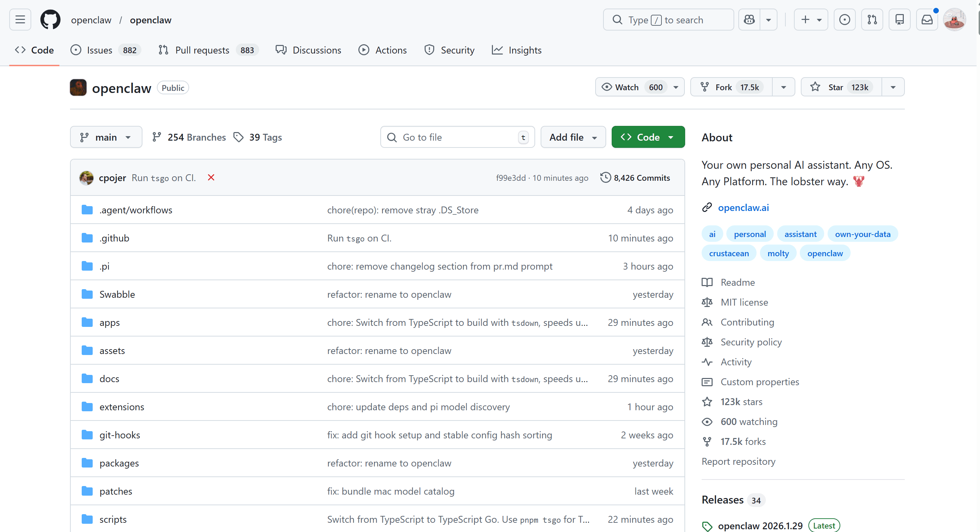Click the failed CI status red X
Screen dimensions: 980x532
[211, 178]
